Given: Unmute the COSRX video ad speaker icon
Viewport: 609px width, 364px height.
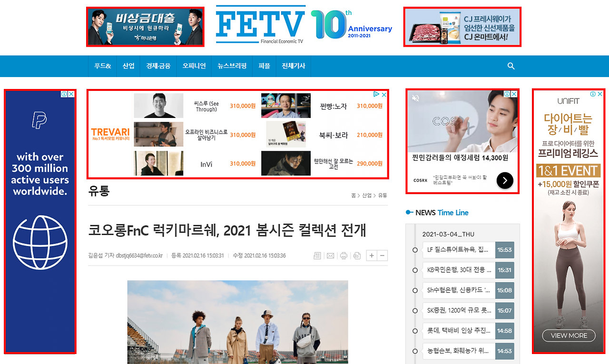Looking at the screenshot, I should [415, 97].
